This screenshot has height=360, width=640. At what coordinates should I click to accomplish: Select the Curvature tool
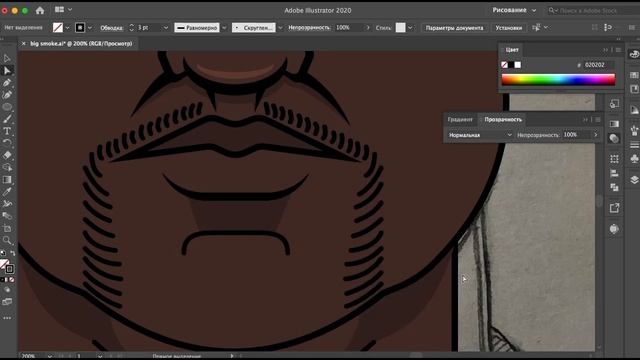7,95
